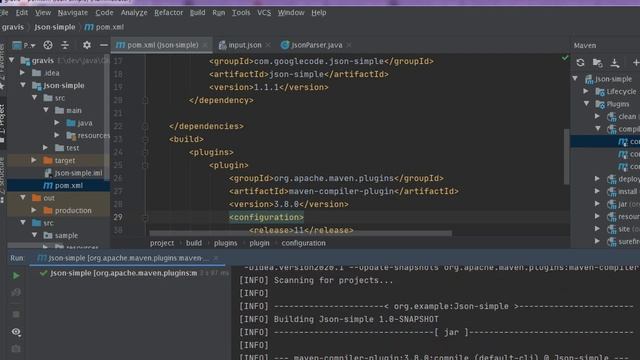
Task: Open the Edit menu
Action: 22,13
